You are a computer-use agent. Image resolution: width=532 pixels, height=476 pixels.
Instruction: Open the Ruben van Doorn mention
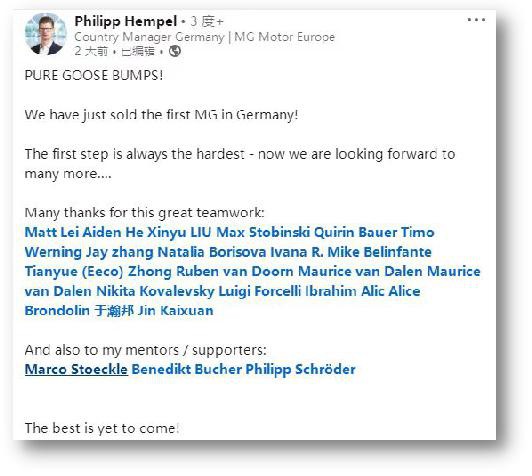[235, 271]
